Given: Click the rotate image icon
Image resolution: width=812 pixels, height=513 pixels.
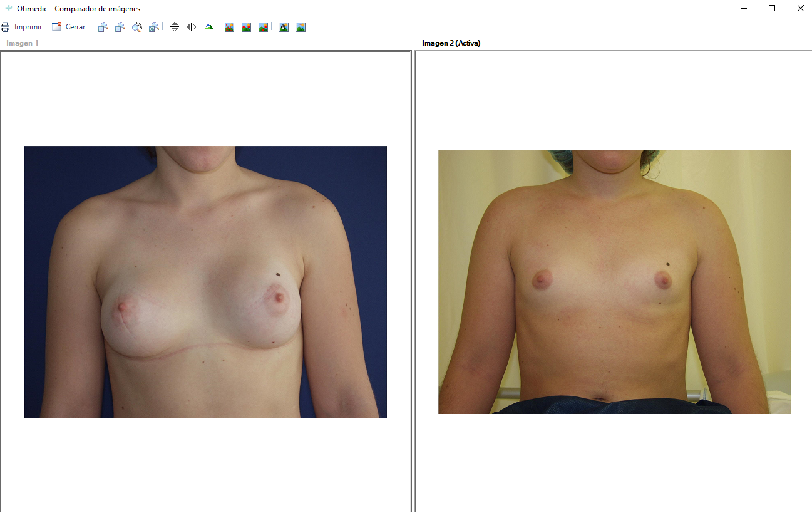Looking at the screenshot, I should click(208, 27).
